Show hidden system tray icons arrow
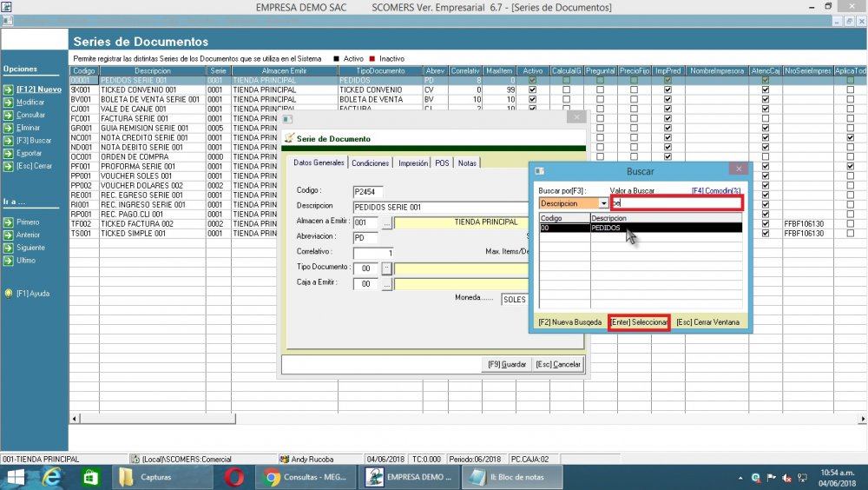Image resolution: width=868 pixels, height=490 pixels. tap(740, 478)
